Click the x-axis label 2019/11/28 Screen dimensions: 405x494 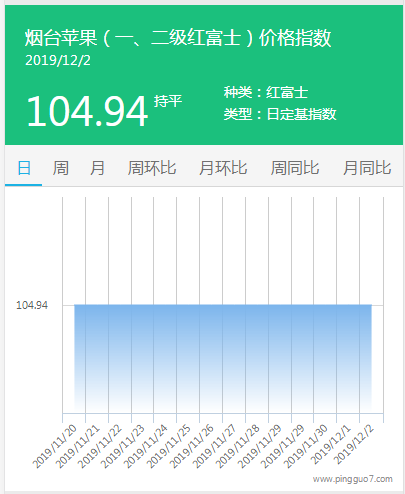pos(237,446)
